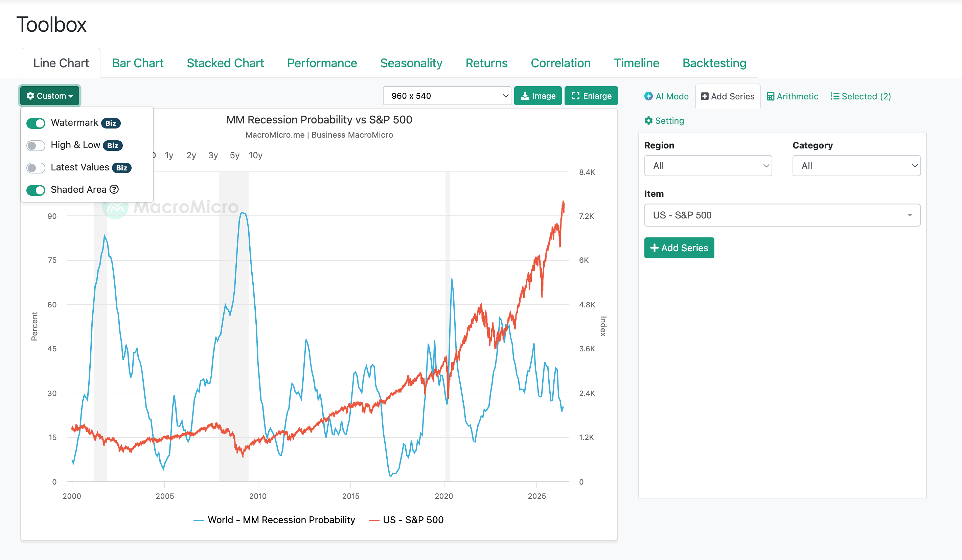Expand the Category dropdown

[x=856, y=166]
